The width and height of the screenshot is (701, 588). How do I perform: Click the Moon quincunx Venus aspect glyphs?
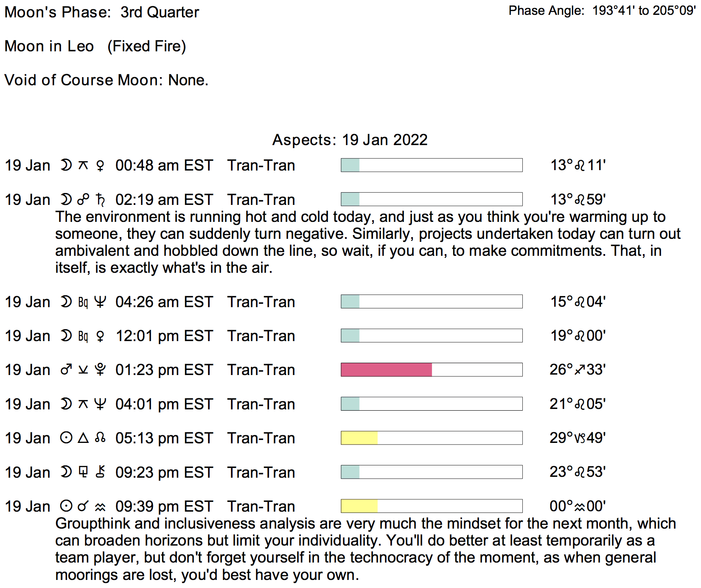pyautogui.click(x=83, y=165)
